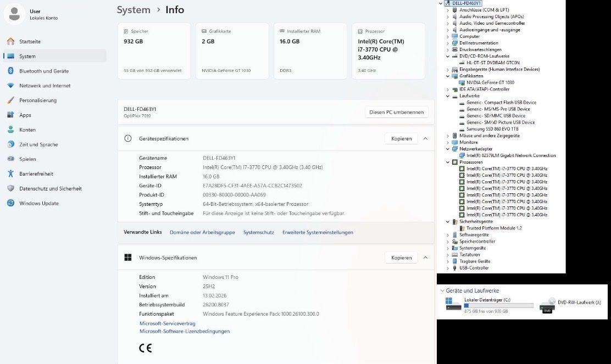Select NVIDIA GeForce GT 1030 device
The image size is (611, 364).
tap(490, 82)
